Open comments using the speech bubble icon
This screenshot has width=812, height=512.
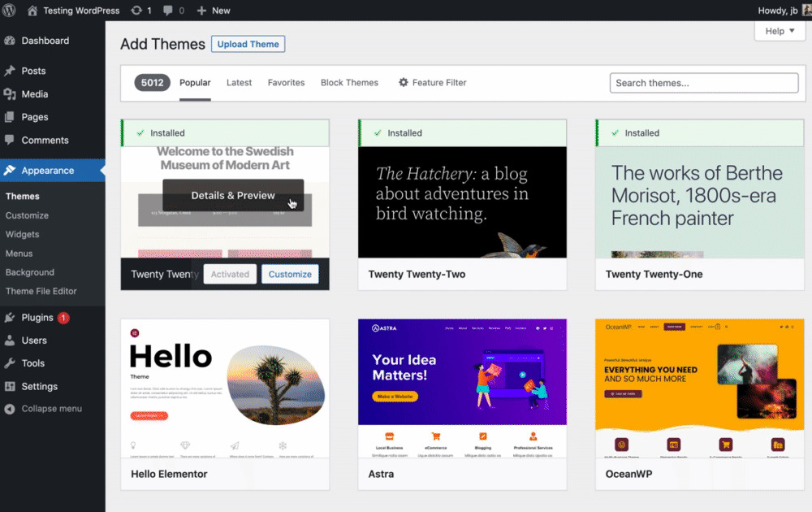pos(167,11)
